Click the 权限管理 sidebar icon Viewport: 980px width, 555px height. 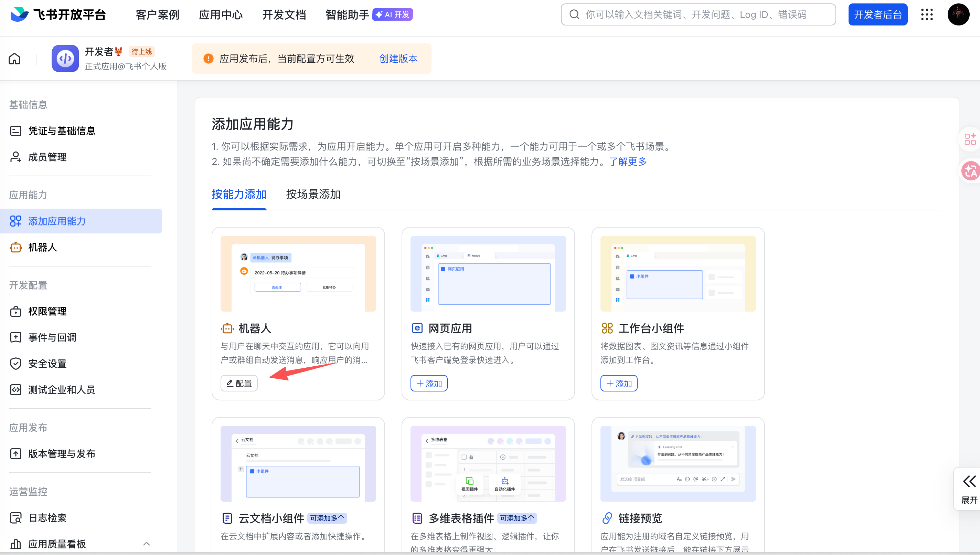point(15,312)
